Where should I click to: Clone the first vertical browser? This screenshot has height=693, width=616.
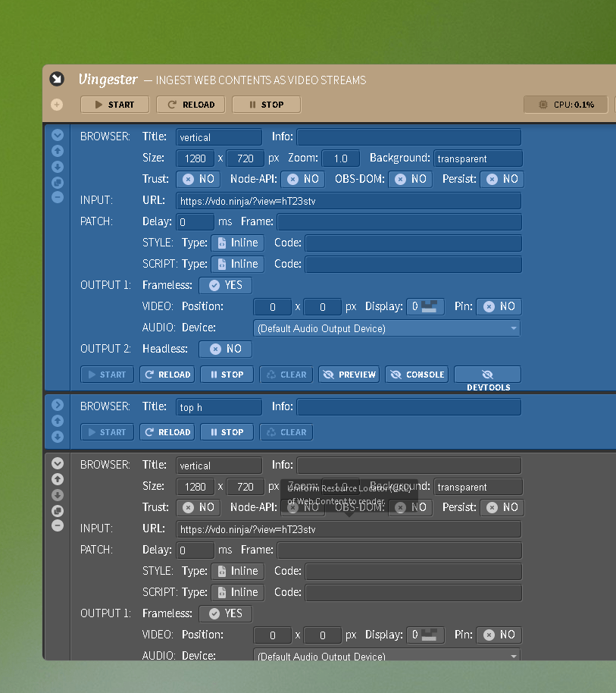click(58, 183)
